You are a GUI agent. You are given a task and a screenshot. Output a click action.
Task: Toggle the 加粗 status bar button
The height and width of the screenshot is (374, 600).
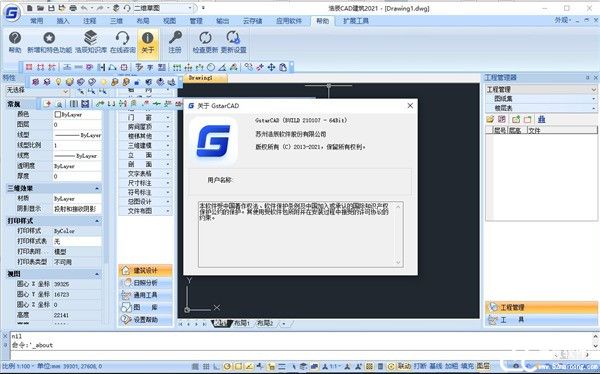point(452,366)
